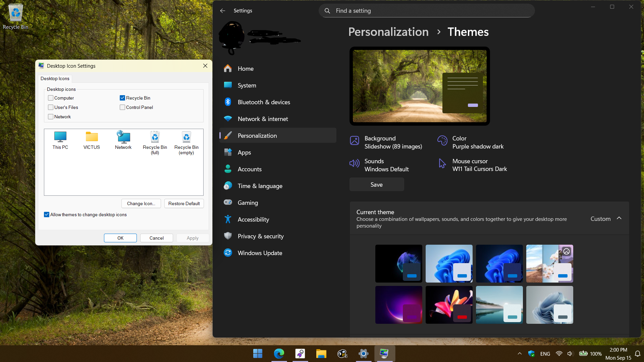Confirm with the OK button
This screenshot has width=644, height=362.
120,238
